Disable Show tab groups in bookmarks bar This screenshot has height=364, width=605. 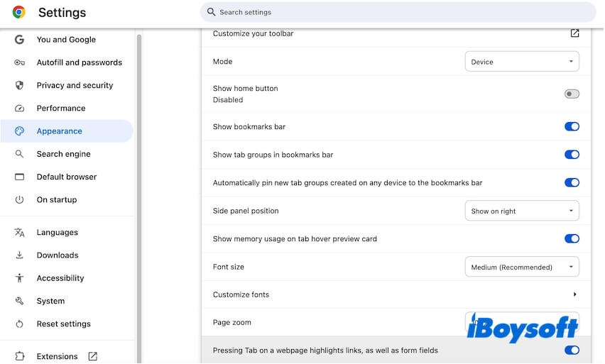coord(572,155)
